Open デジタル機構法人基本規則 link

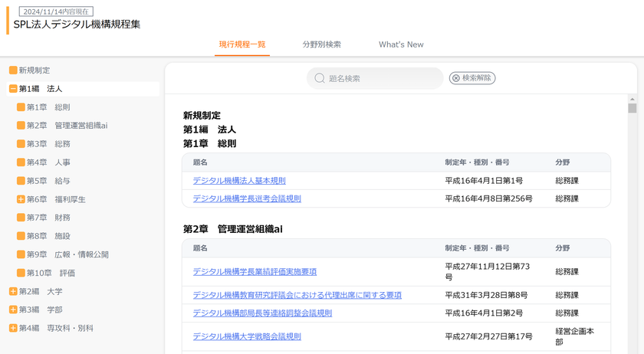pyautogui.click(x=239, y=181)
